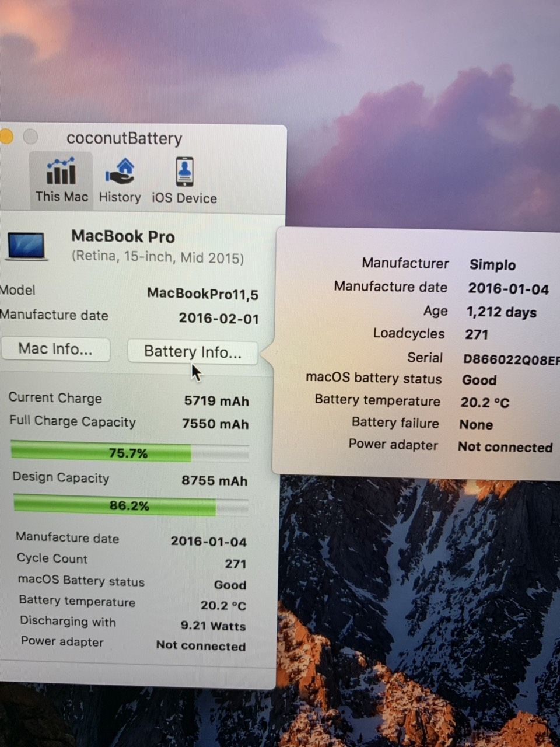Click the macOS Battery status label in main window
The height and width of the screenshot is (747, 560).
tap(81, 581)
